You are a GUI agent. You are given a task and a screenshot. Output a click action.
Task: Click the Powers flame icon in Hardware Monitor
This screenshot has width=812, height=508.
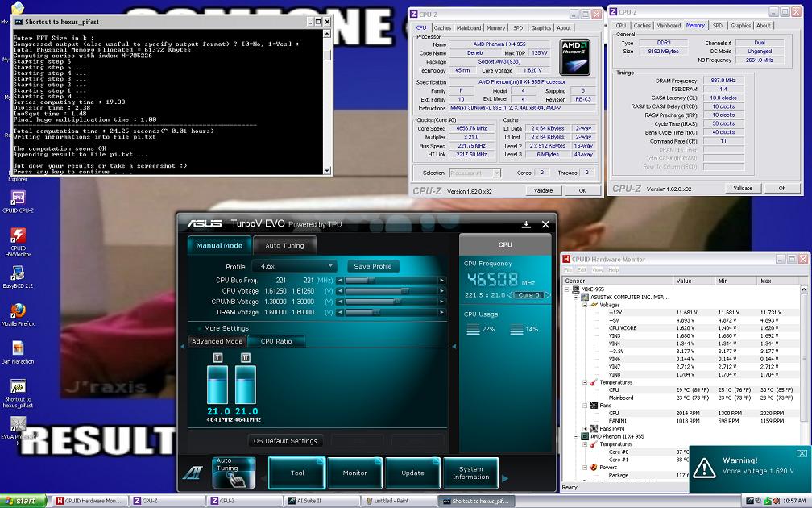pyautogui.click(x=594, y=467)
